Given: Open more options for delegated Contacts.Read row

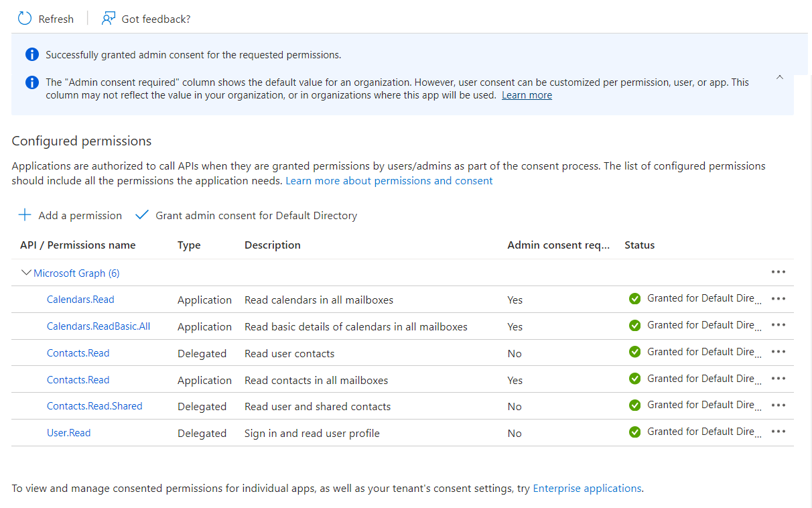Looking at the screenshot, I should point(778,352).
